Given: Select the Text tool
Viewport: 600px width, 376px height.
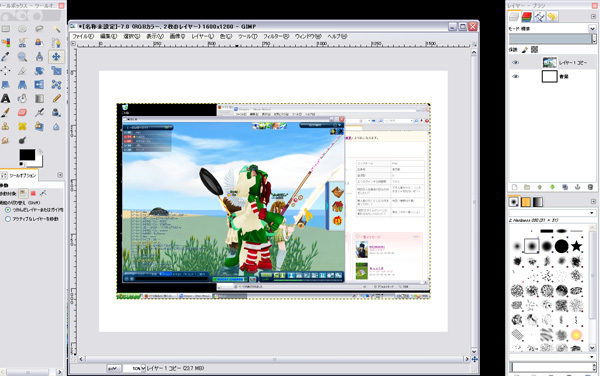Looking at the screenshot, I should (6, 98).
